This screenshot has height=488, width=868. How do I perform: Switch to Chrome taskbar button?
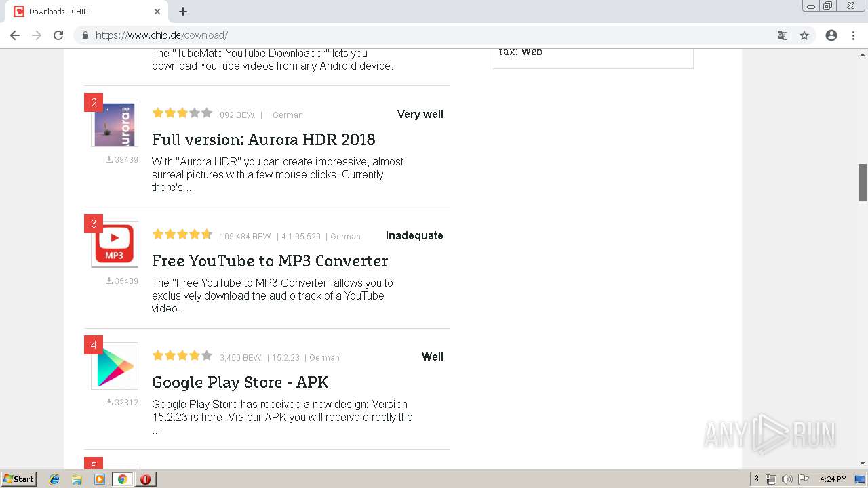coord(123,479)
